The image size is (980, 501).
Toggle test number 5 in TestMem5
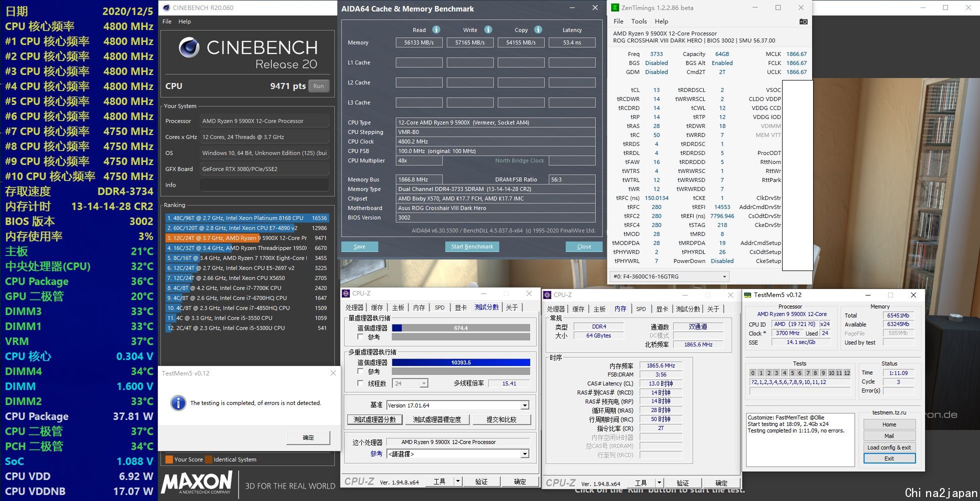point(793,373)
